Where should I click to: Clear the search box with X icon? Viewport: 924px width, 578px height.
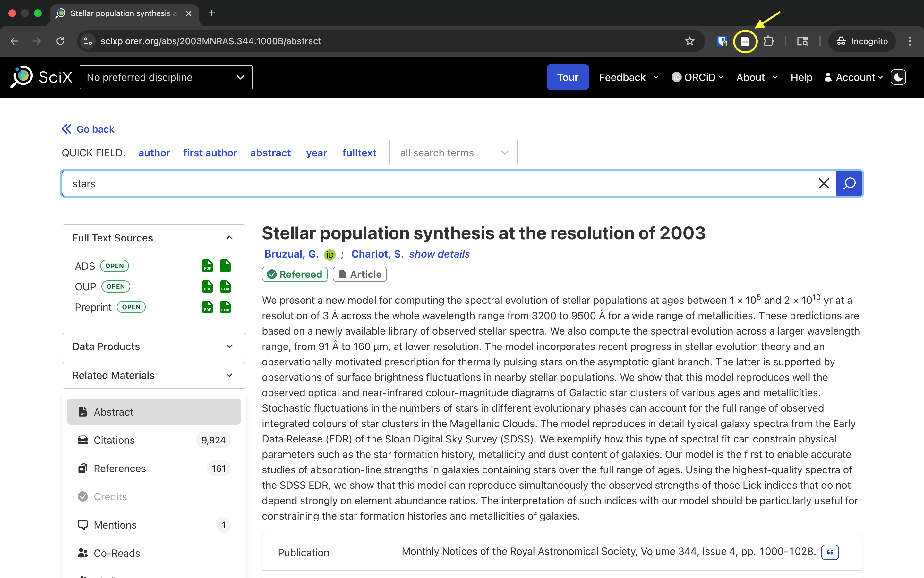coord(824,183)
